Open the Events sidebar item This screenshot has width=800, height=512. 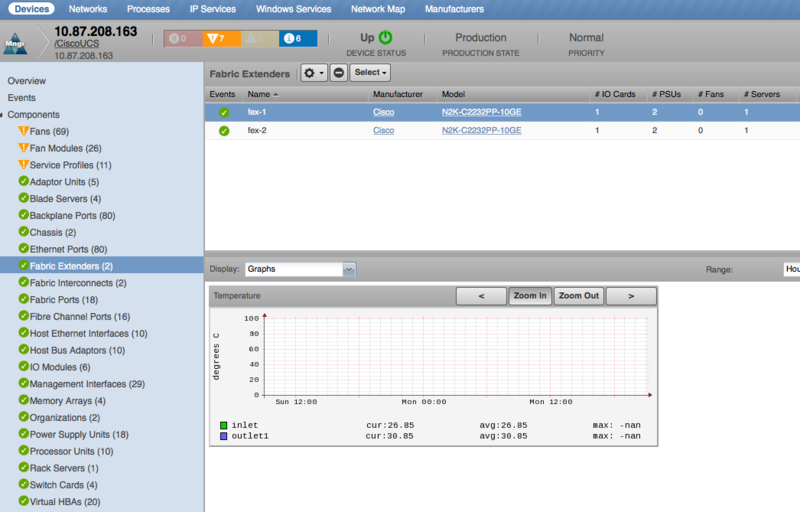coord(21,98)
